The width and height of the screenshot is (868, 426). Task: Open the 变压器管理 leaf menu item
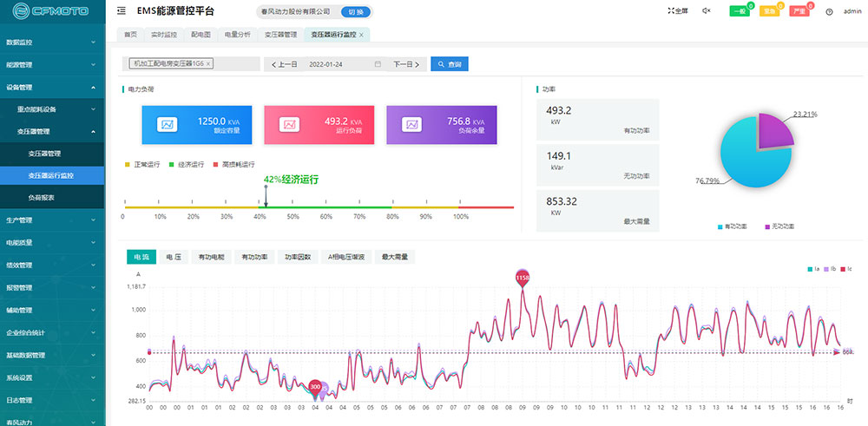52,154
